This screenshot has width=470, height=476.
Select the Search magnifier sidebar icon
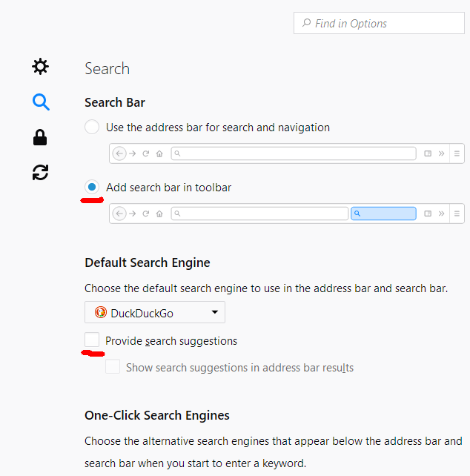41,102
